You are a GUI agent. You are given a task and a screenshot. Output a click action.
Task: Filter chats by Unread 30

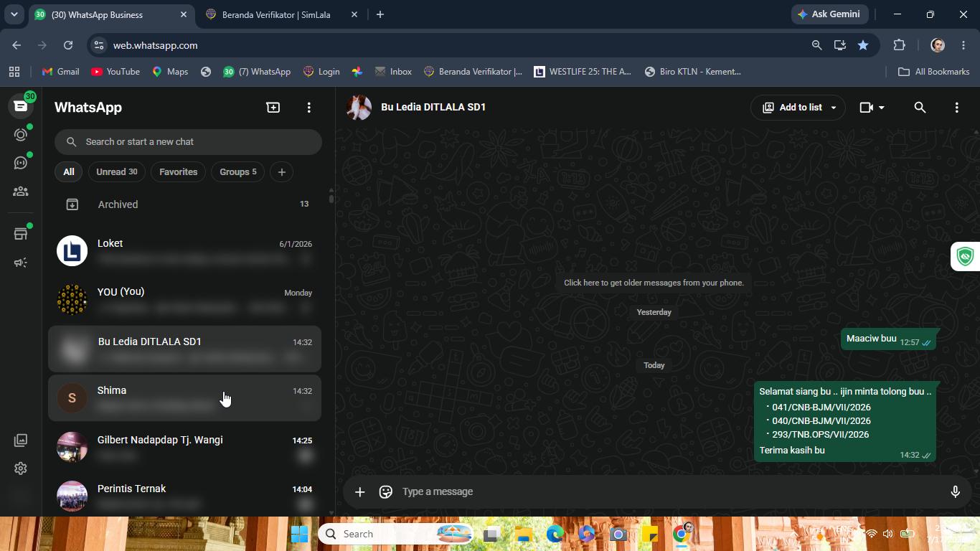pos(117,172)
